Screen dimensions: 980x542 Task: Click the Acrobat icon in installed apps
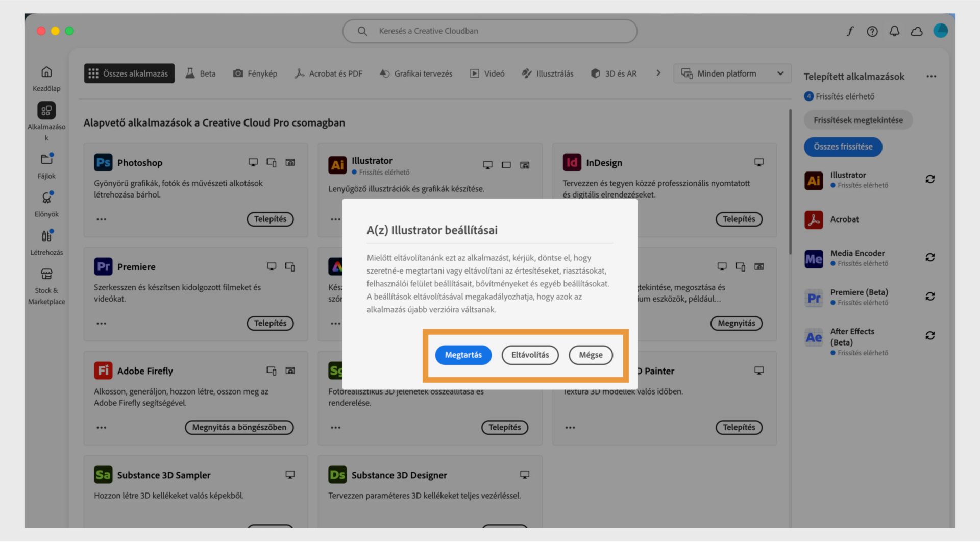click(814, 219)
